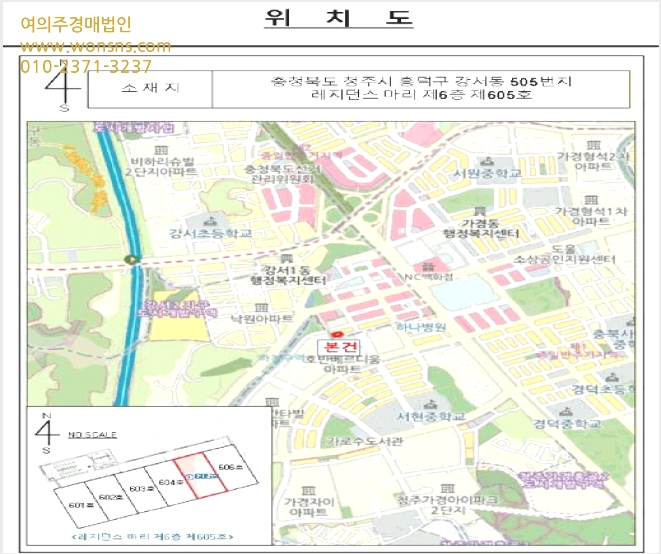Click apartment icon above 가경자이 아파트
Viewport: 661px width, 554px height.
click(309, 490)
